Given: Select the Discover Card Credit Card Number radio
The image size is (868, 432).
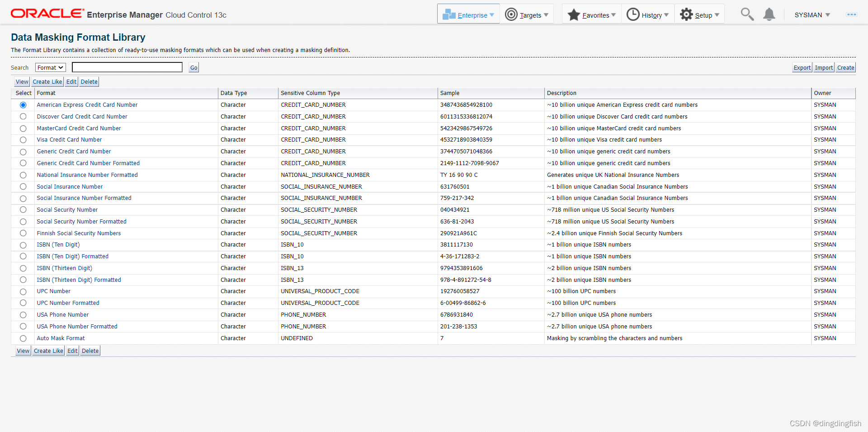Looking at the screenshot, I should point(23,117).
